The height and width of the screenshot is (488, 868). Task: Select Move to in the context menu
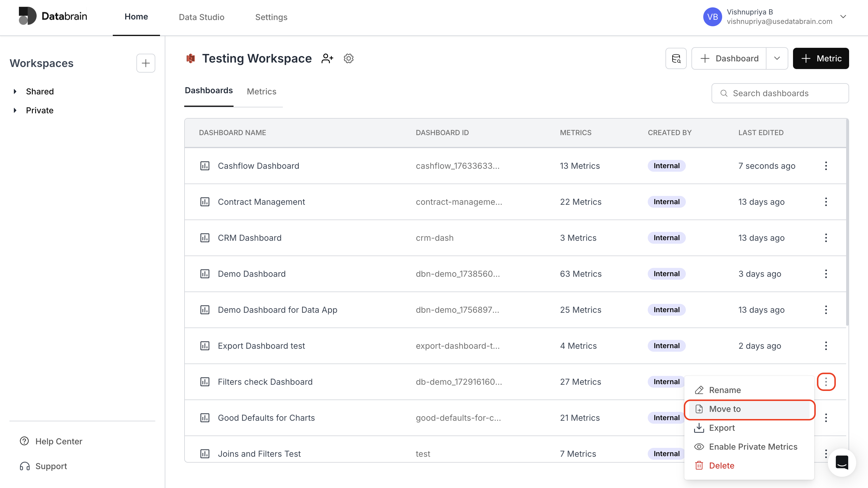725,409
